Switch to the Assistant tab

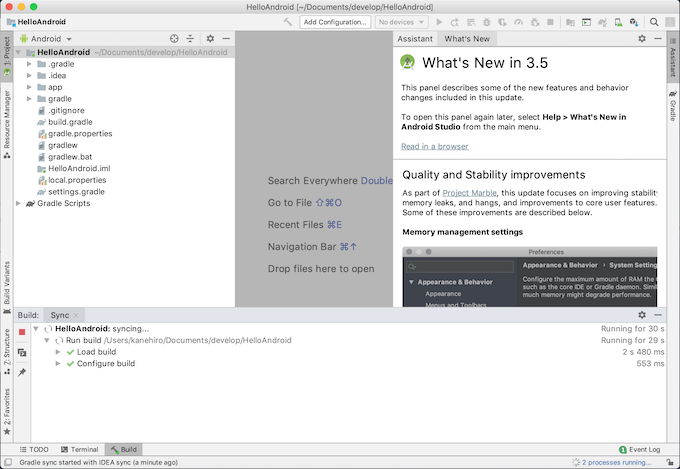click(x=415, y=39)
